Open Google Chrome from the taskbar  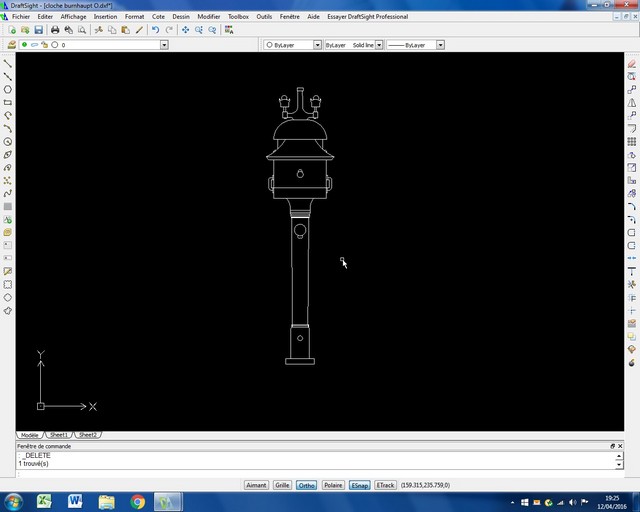click(x=137, y=501)
